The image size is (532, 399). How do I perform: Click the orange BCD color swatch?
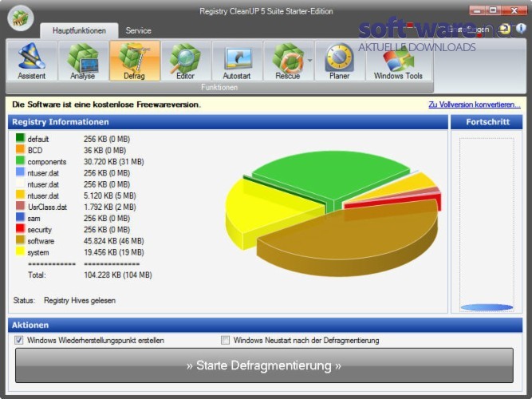coord(21,149)
